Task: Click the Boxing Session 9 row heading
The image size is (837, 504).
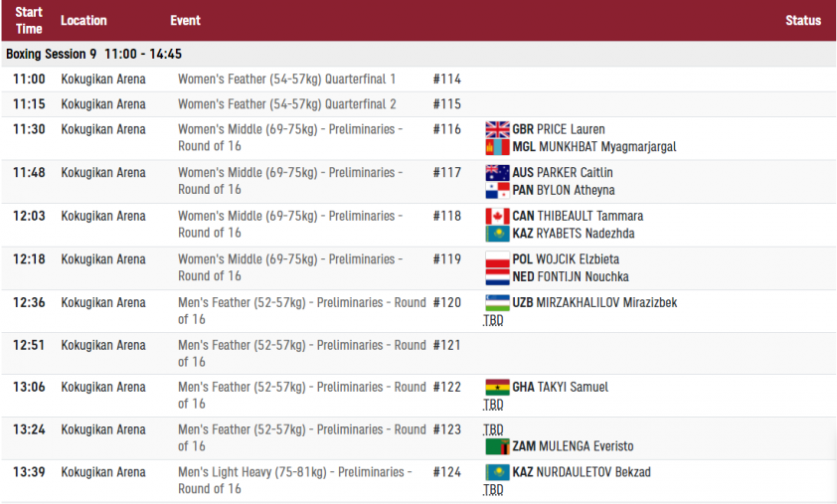Action: click(93, 54)
